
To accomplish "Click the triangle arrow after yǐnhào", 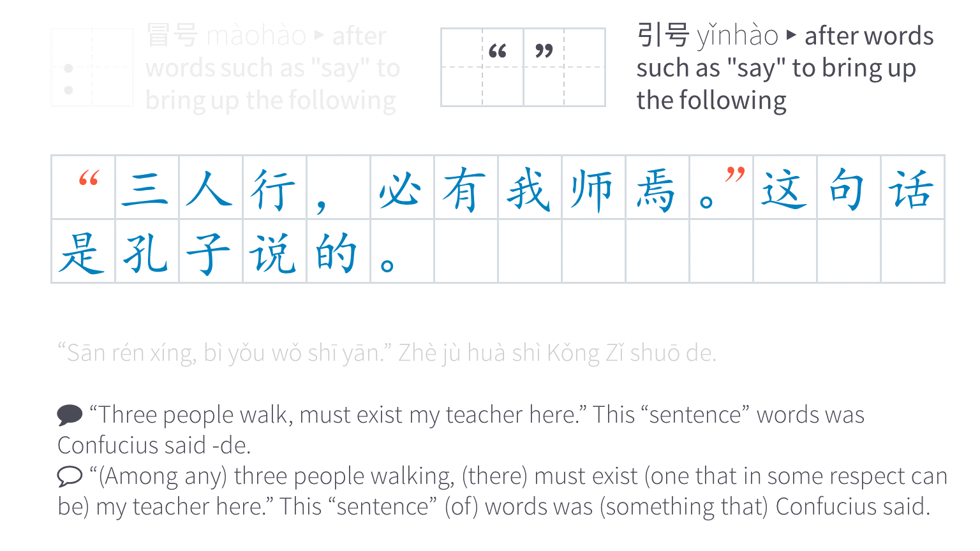I will point(791,35).
